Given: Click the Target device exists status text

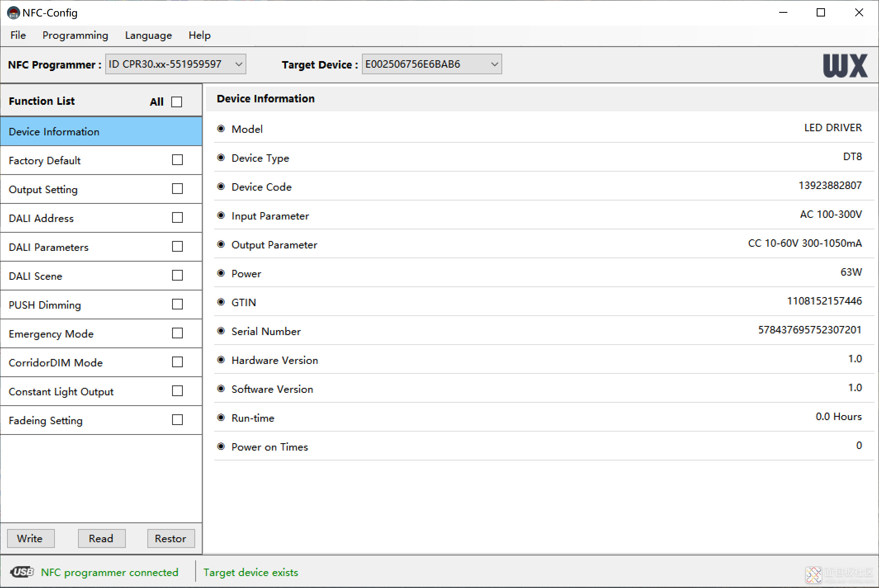Looking at the screenshot, I should click(x=250, y=572).
